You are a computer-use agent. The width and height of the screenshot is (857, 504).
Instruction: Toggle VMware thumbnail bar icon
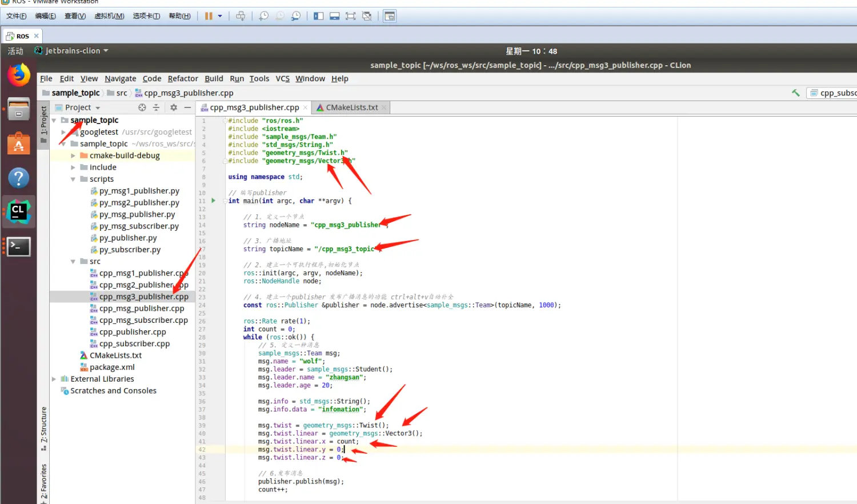(335, 16)
